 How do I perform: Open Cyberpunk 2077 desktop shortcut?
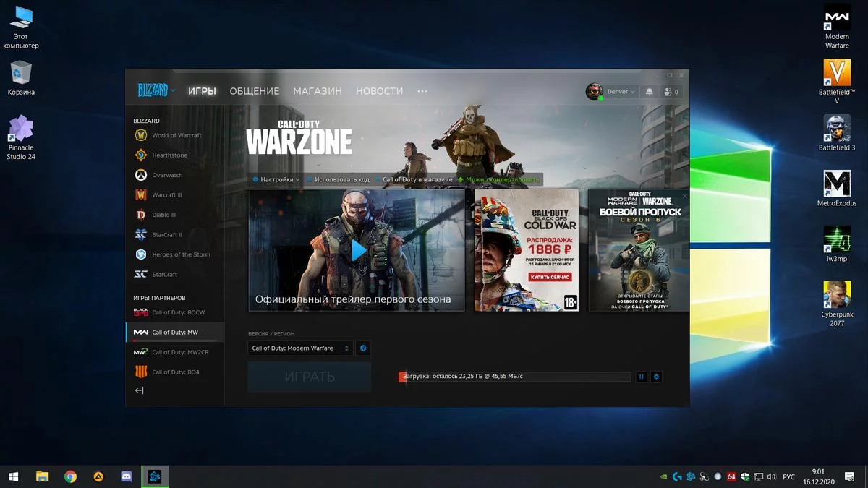(x=837, y=304)
